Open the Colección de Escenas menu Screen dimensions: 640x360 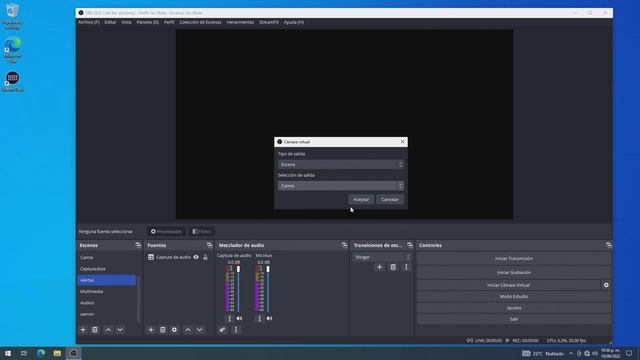(x=200, y=22)
